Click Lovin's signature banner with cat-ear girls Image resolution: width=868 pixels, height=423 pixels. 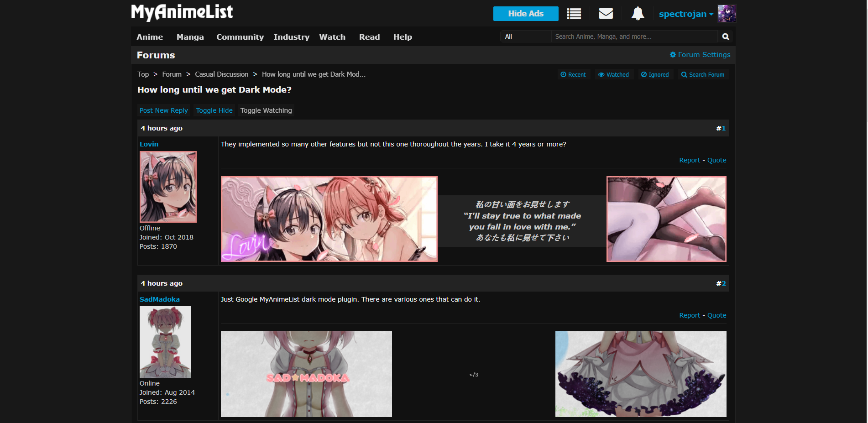[329, 219]
